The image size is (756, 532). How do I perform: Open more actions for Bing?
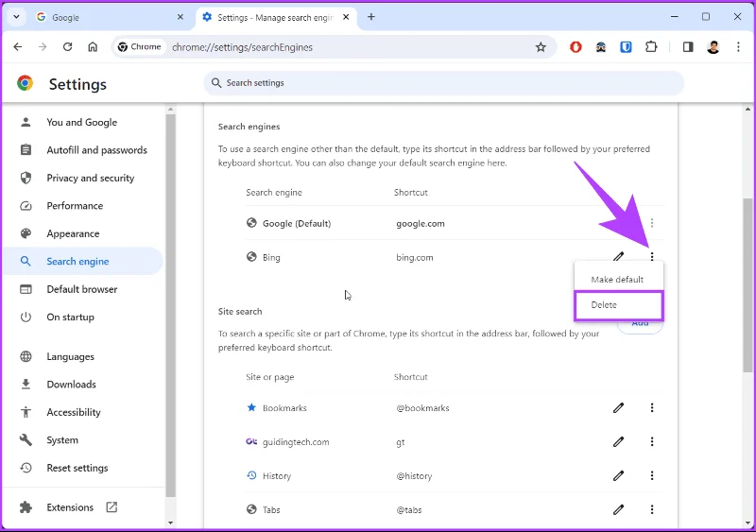652,257
